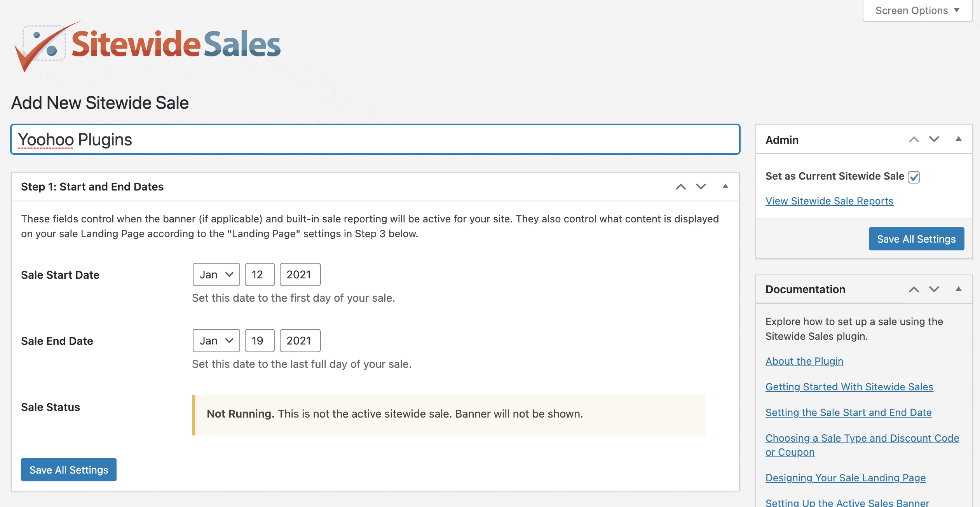Screen dimensions: 980x507
Task: Click the Add New Sitewide Sale heading
Action: 100,103
